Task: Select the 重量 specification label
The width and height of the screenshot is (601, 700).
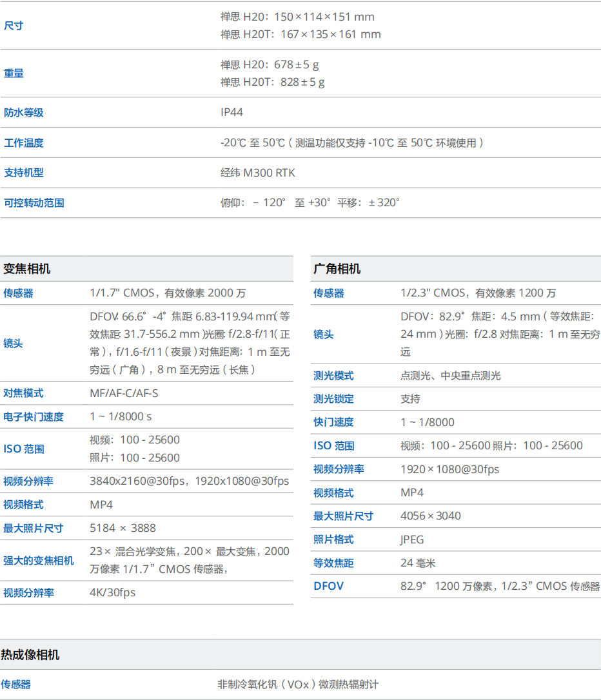Action: pos(14,73)
